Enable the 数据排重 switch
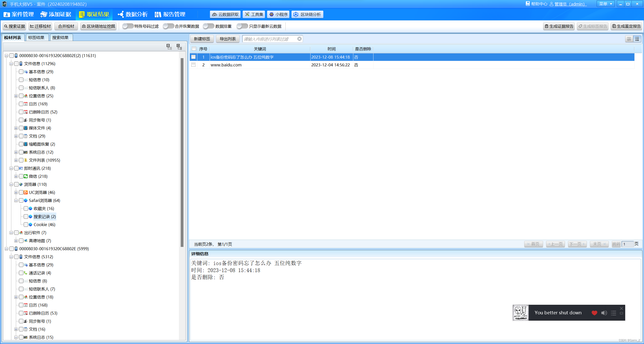This screenshot has width=644, height=344. point(208,26)
